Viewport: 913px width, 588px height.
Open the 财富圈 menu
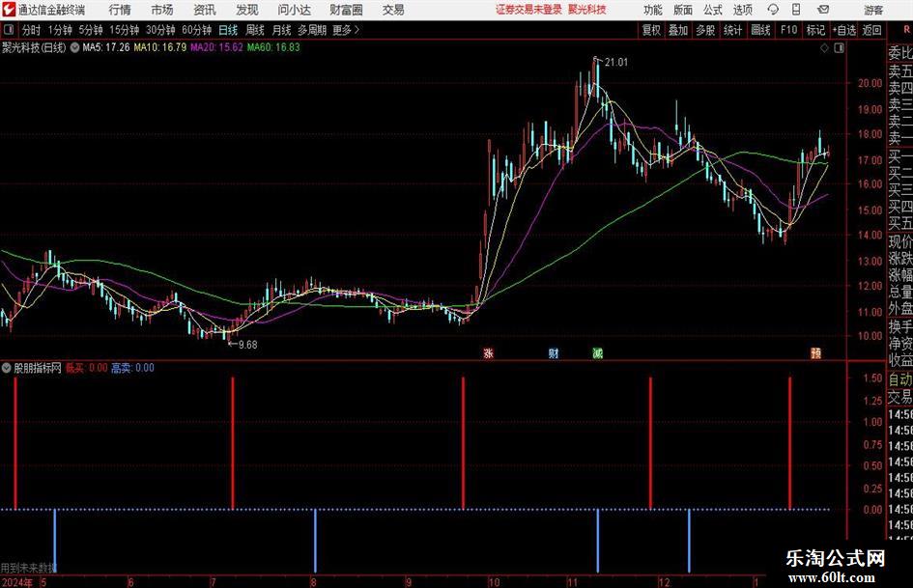346,10
